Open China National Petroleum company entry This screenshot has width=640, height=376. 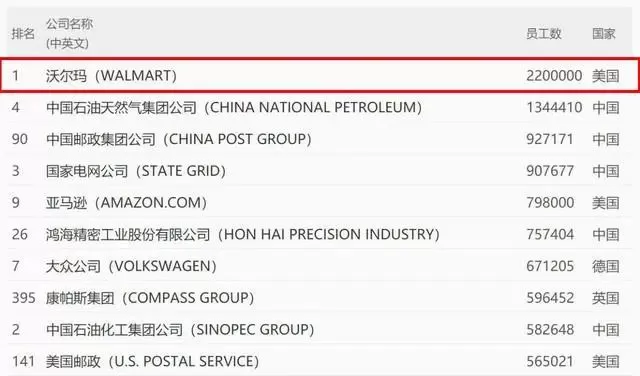(234, 107)
